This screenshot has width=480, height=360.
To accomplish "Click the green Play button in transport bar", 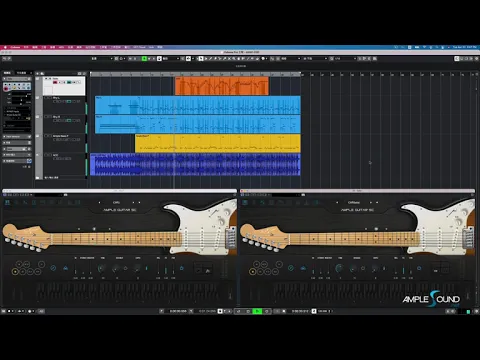I will (x=257, y=311).
